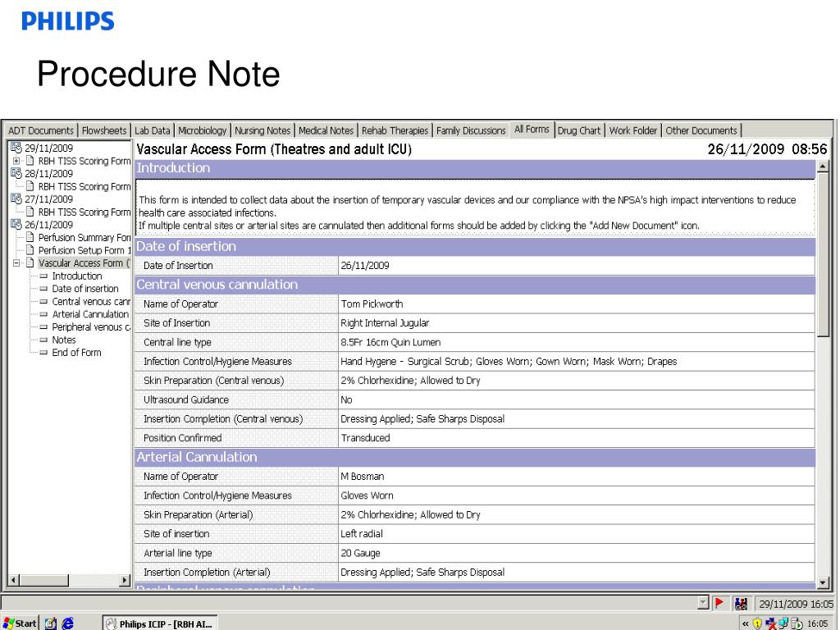Click the Philips ICIP taskbar button
The image size is (840, 630).
160,623
